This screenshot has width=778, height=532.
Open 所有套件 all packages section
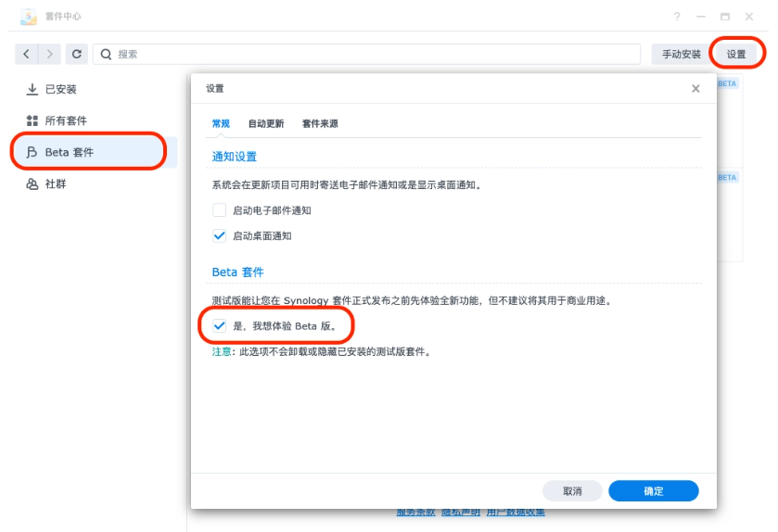(66, 120)
